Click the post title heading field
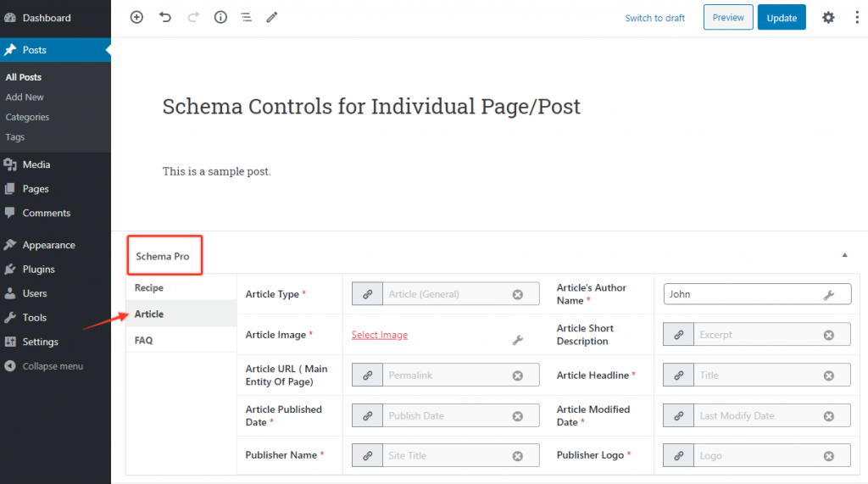This screenshot has width=868, height=484. click(x=371, y=106)
